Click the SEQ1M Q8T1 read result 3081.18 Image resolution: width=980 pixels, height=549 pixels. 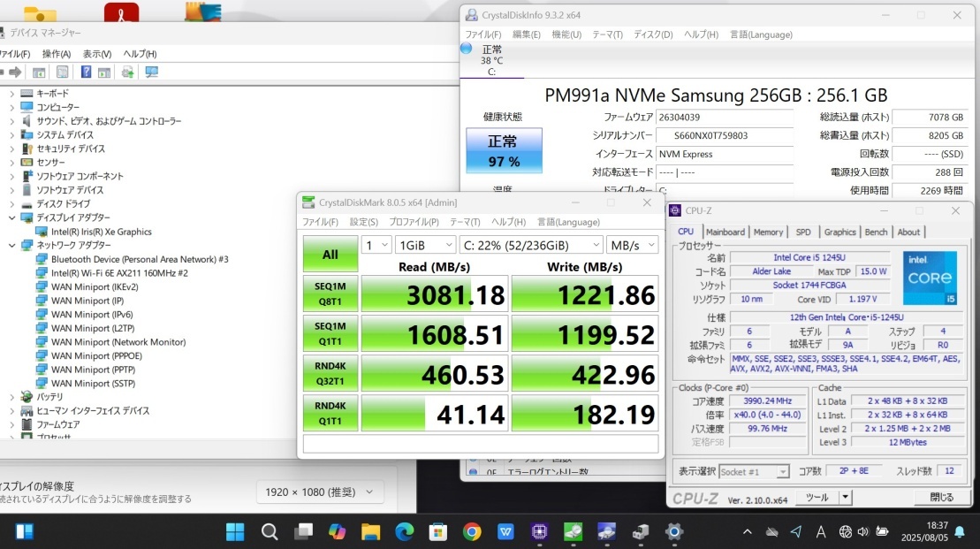click(435, 294)
